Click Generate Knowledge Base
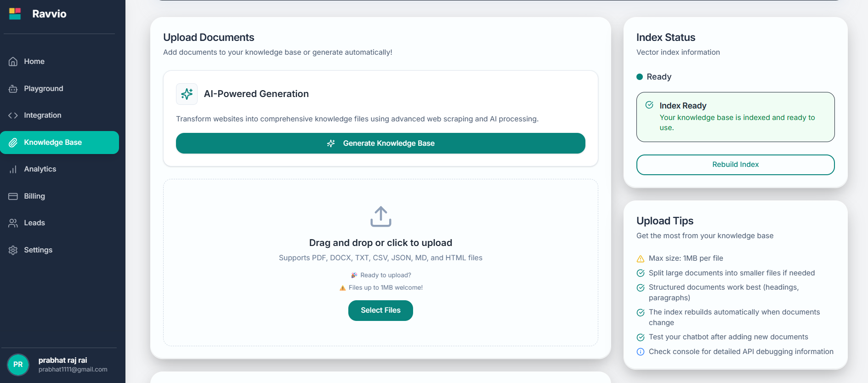The image size is (868, 383). click(380, 143)
